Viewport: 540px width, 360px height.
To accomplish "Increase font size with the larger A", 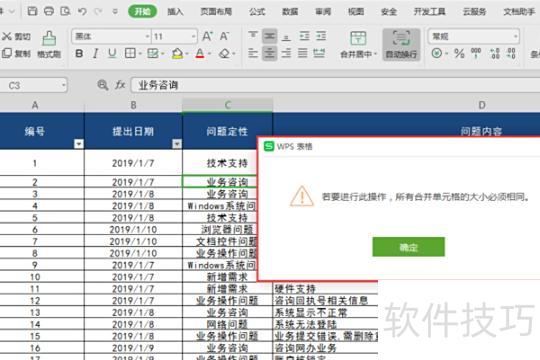I will tap(207, 36).
